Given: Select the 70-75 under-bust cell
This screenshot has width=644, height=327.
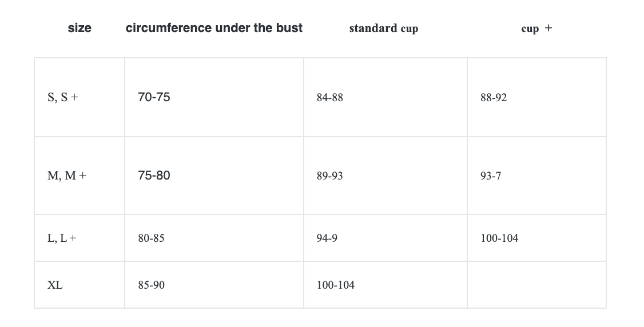Looking at the screenshot, I should click(154, 97).
